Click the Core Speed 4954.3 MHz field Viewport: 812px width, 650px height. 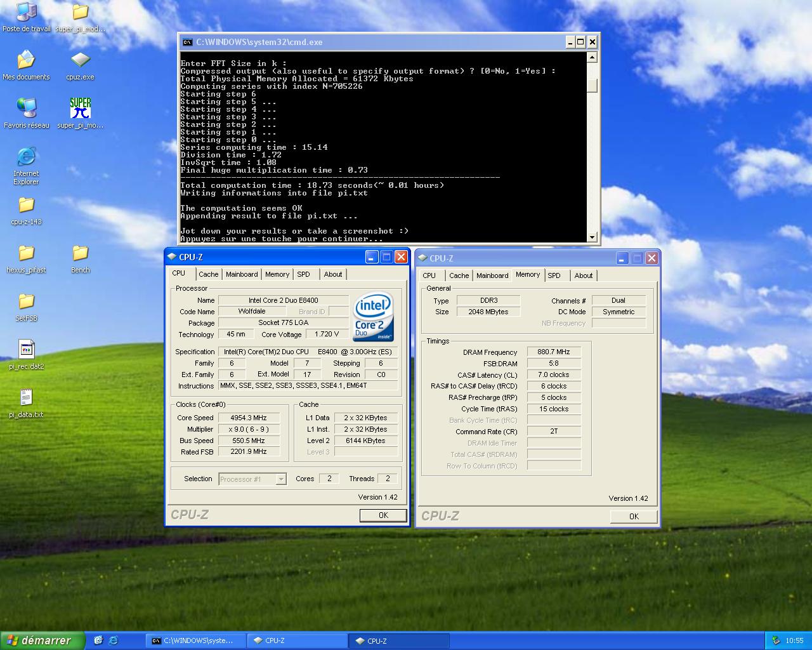pos(249,418)
